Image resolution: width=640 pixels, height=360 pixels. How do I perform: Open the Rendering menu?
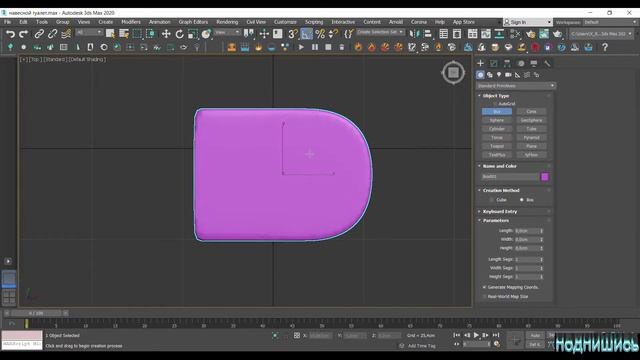click(227, 22)
